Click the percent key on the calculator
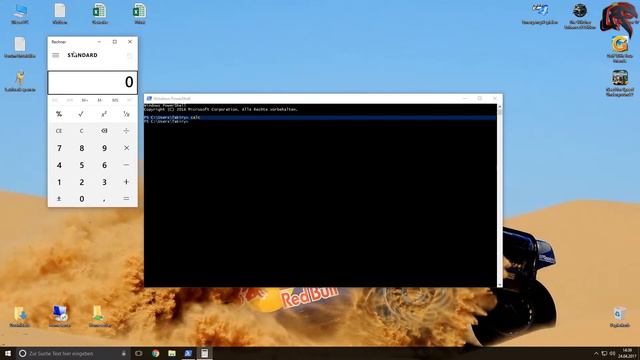 pyautogui.click(x=59, y=114)
